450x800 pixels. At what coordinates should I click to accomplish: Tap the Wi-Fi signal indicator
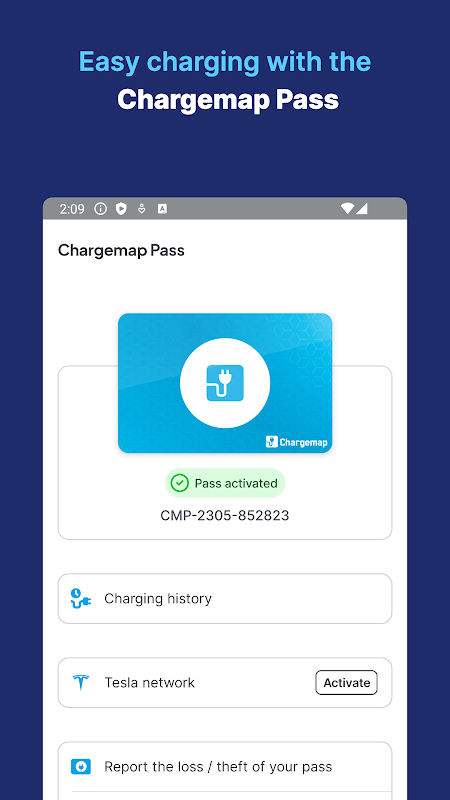coord(347,209)
